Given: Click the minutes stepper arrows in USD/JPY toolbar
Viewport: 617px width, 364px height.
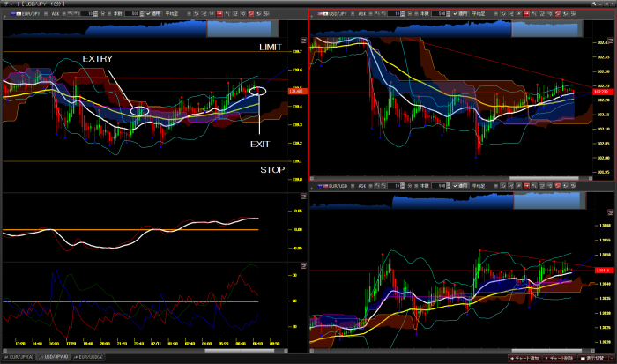Looking at the screenshot, I should pos(402,13).
